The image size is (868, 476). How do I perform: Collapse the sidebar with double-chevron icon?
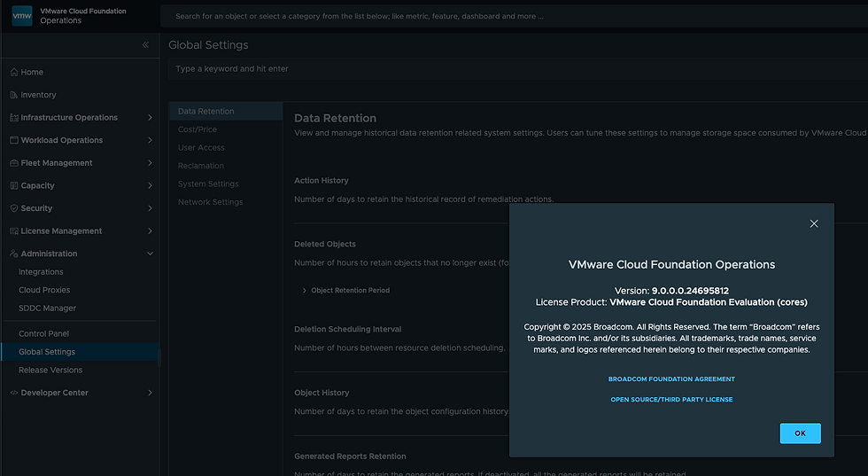[x=145, y=45]
